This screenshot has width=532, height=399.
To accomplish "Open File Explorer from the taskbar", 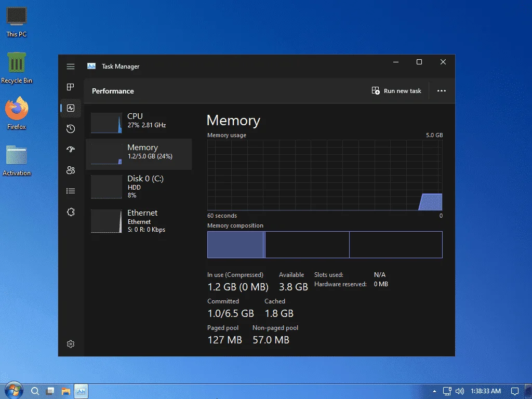I will (x=66, y=391).
